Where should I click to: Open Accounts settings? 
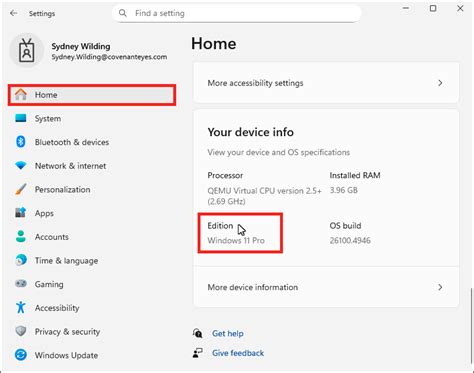point(92,237)
